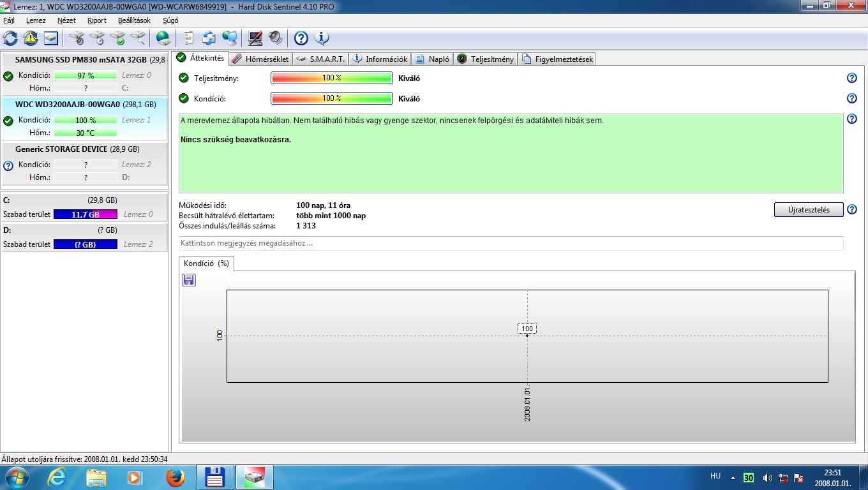Click the Újratesztelés button
The image size is (868, 490).
click(809, 210)
